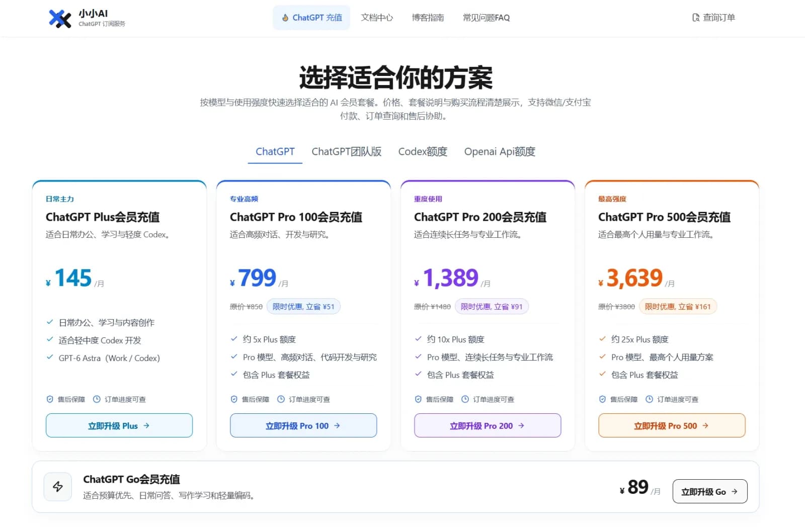Viewport: 805px width, 532px height.
Task: Click the 售后保障 shield icon on Pro 500 card
Action: [602, 399]
